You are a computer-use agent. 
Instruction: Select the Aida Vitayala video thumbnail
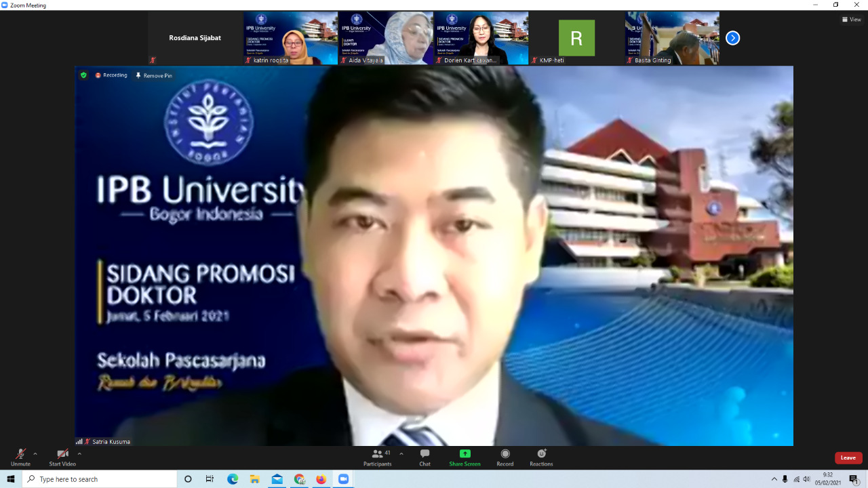click(x=386, y=38)
